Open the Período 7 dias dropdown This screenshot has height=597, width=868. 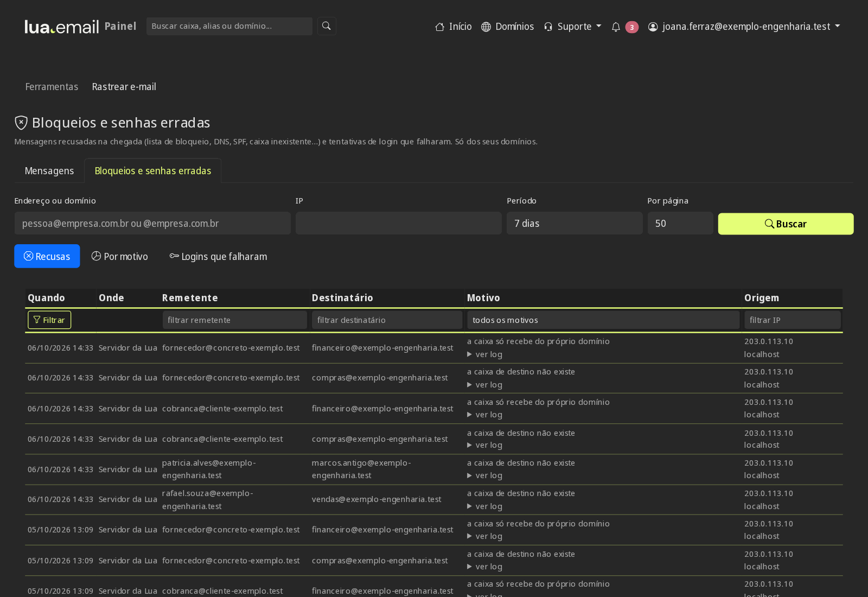pyautogui.click(x=575, y=224)
